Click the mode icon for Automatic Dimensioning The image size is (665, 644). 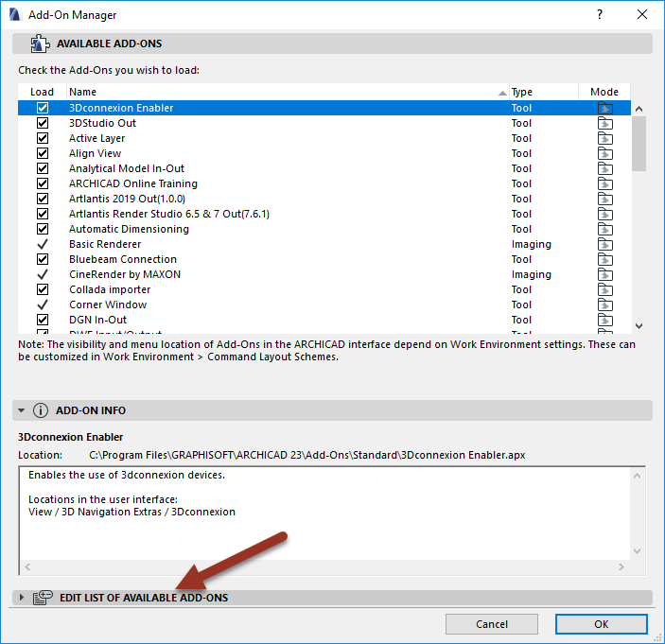point(605,230)
